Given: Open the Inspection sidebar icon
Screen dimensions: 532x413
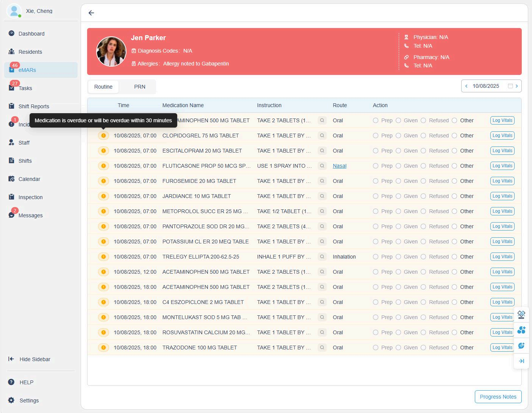Looking at the screenshot, I should click(x=11, y=197).
